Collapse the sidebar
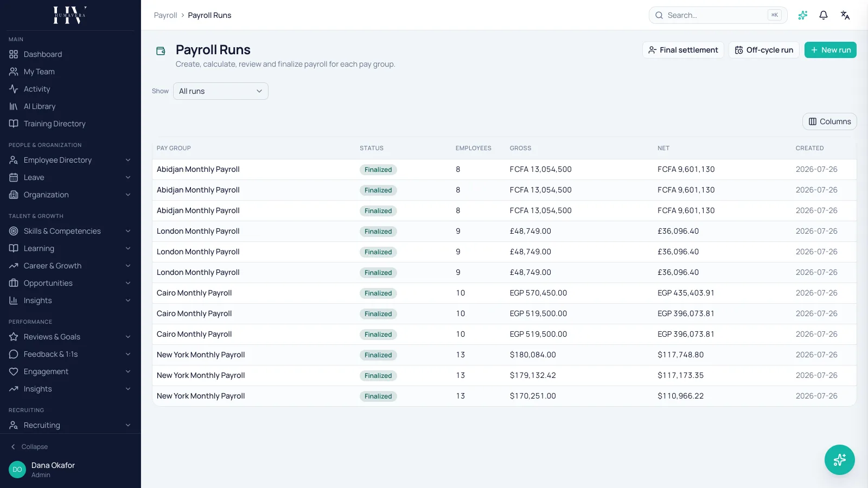This screenshot has height=488, width=868. 30,447
